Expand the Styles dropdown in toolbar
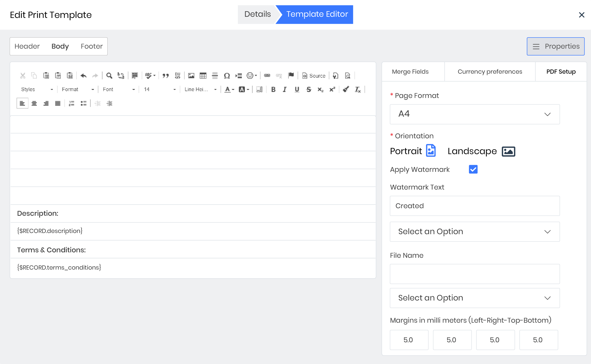The width and height of the screenshot is (591, 364). [37, 89]
